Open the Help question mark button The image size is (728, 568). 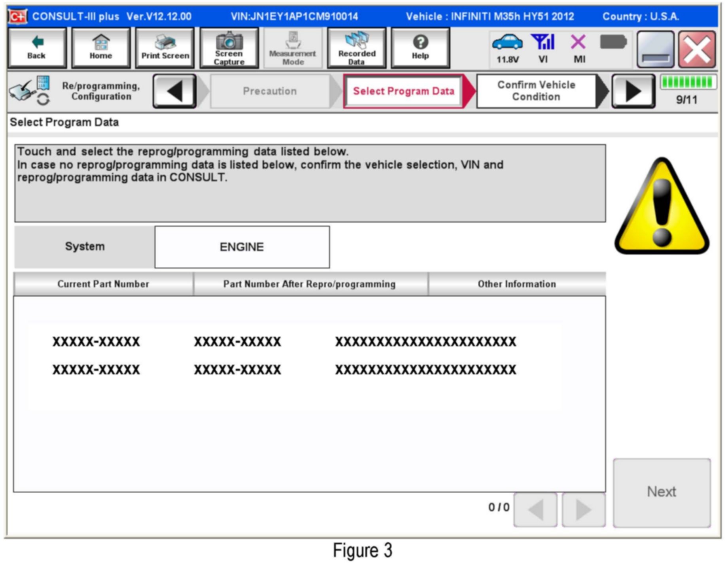click(420, 48)
